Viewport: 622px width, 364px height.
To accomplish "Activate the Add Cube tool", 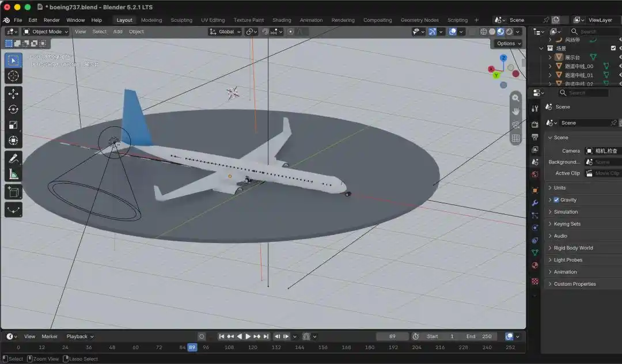I will coord(13,192).
